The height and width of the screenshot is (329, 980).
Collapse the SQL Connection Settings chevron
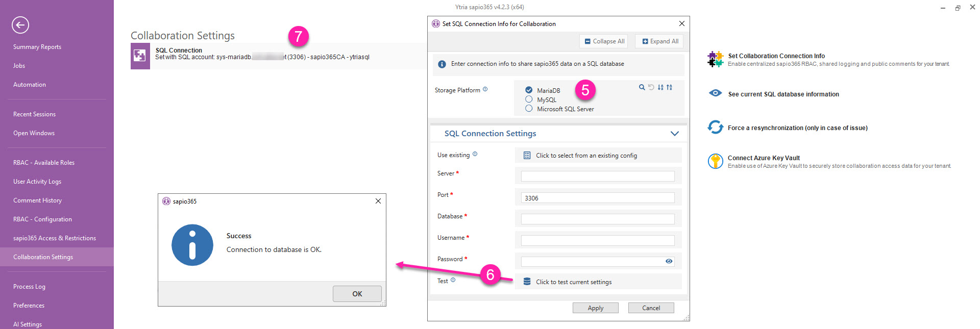click(x=675, y=134)
